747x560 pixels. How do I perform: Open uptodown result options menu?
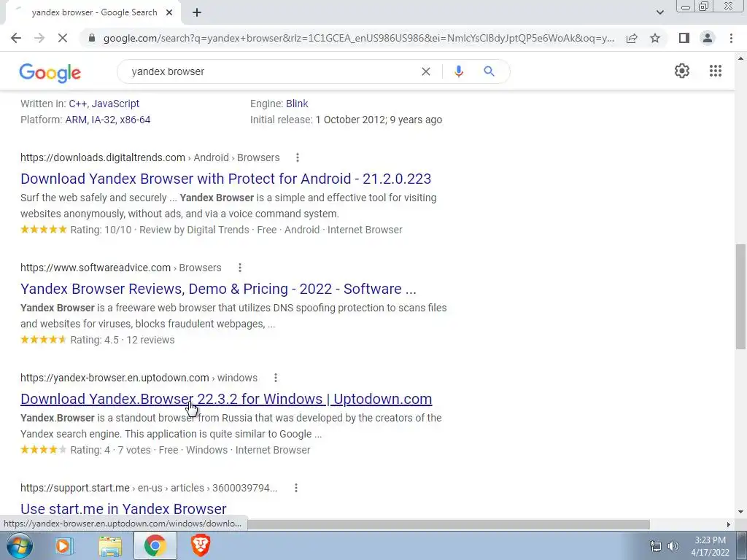[275, 378]
